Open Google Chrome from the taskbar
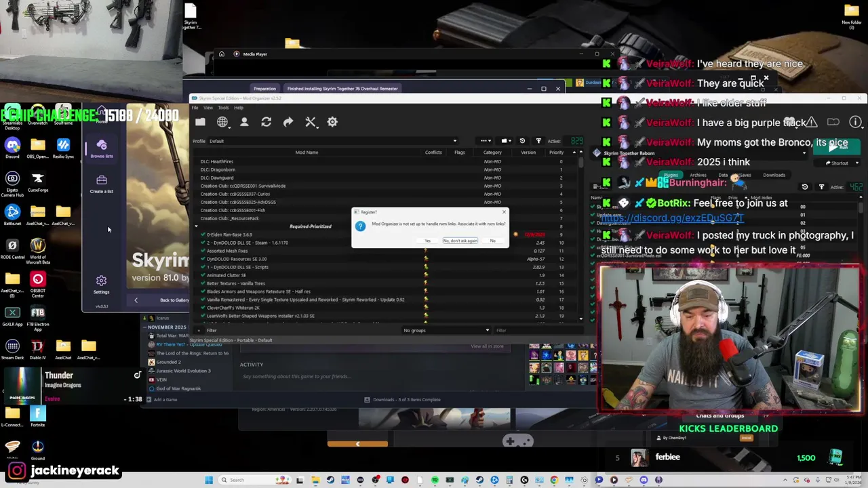This screenshot has height=488, width=868. point(554,480)
